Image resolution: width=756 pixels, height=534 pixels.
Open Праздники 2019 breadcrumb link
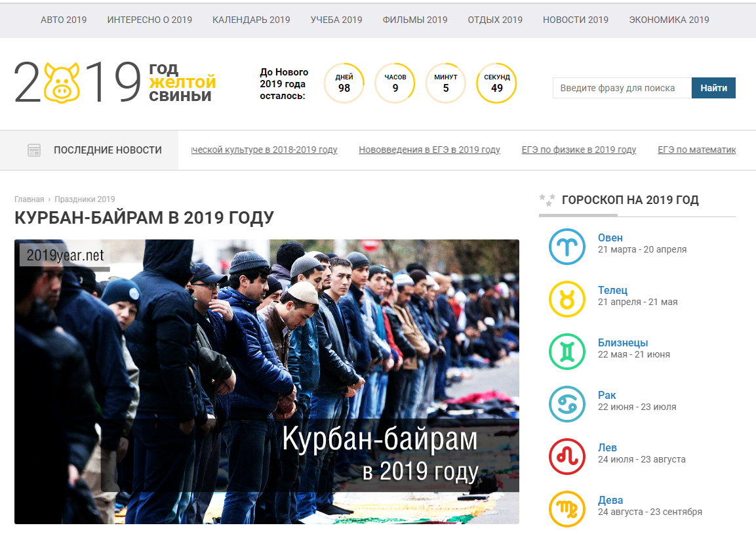(x=85, y=199)
